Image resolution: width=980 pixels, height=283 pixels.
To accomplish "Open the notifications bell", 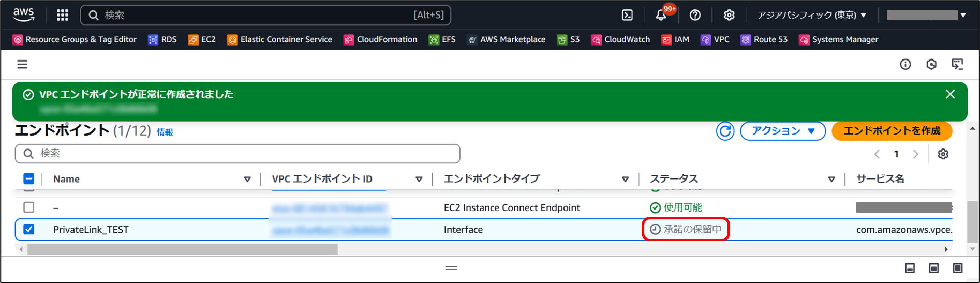I will pos(661,15).
